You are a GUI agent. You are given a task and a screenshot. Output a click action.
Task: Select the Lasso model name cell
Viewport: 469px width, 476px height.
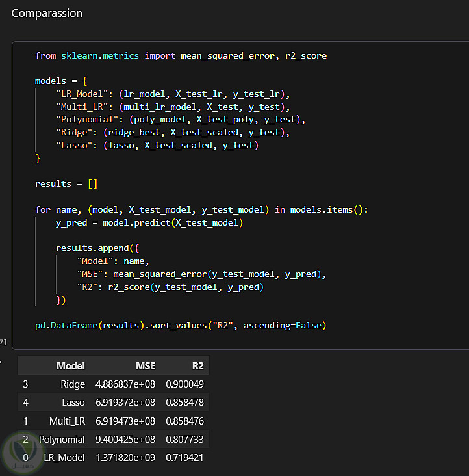pyautogui.click(x=73, y=403)
